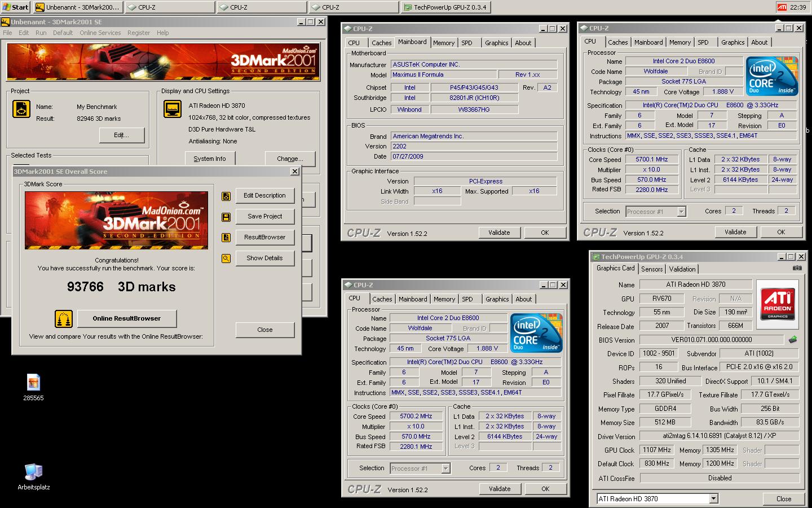Click the Edit Description icon
The width and height of the screenshot is (812, 508).
(x=226, y=196)
